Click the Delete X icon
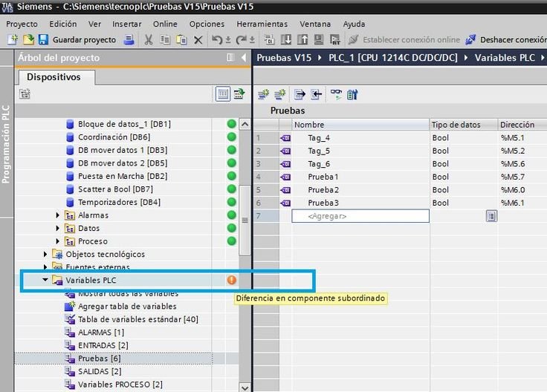This screenshot has height=392, width=547. point(198,40)
